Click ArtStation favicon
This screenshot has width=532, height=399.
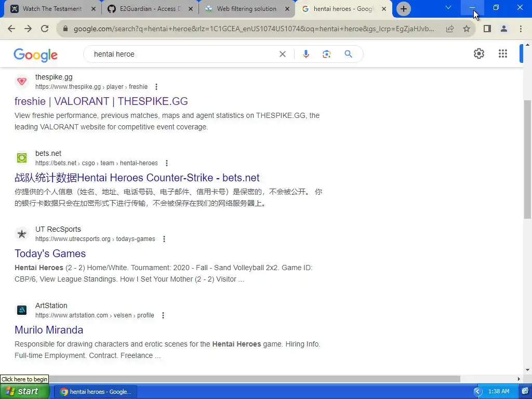22,310
